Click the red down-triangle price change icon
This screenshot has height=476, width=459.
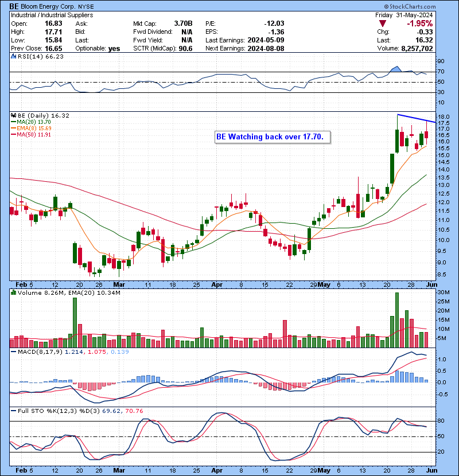tap(384, 24)
